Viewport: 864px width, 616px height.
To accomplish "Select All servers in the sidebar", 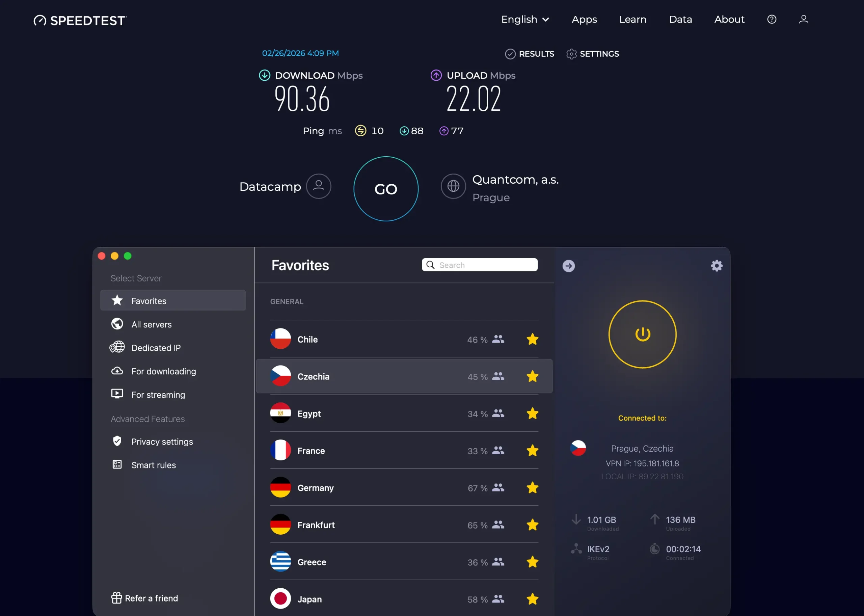I will click(151, 324).
